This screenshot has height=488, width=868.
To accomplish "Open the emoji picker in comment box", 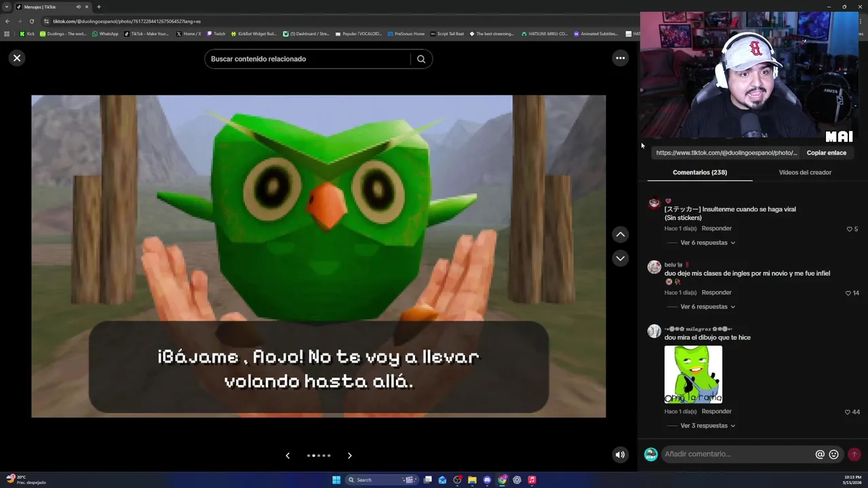I will [834, 455].
